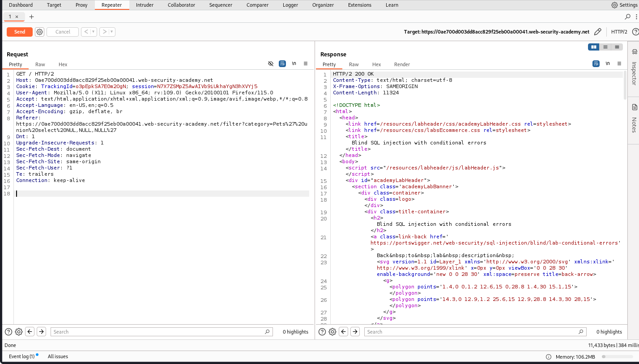The height and width of the screenshot is (364, 639).
Task: Open Response search settings gear
Action: pyautogui.click(x=332, y=332)
